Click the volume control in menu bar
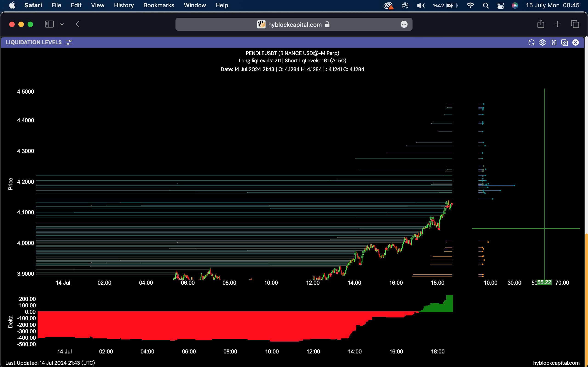 421,5
